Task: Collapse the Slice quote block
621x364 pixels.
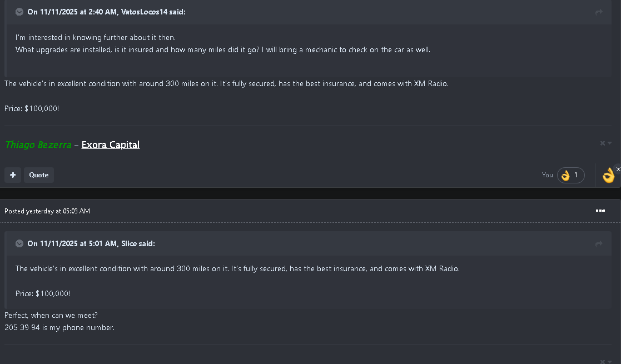Action: [x=19, y=243]
